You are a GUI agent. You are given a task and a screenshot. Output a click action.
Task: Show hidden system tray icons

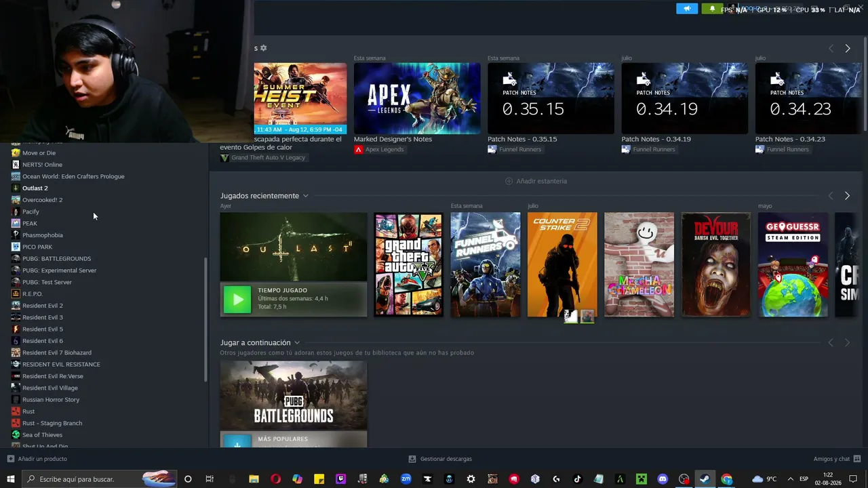coord(790,479)
